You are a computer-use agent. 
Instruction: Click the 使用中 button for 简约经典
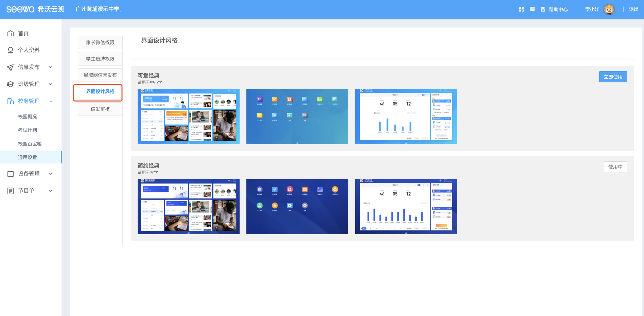(x=615, y=167)
